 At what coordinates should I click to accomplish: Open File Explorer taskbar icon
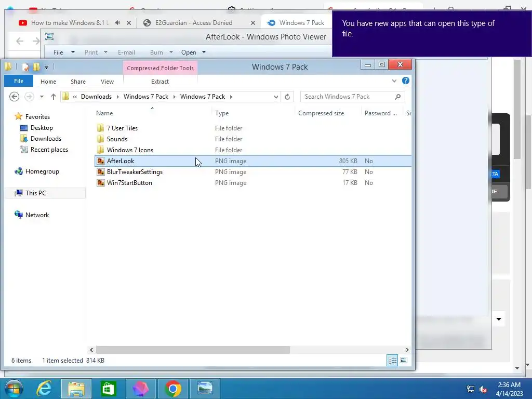(76, 389)
